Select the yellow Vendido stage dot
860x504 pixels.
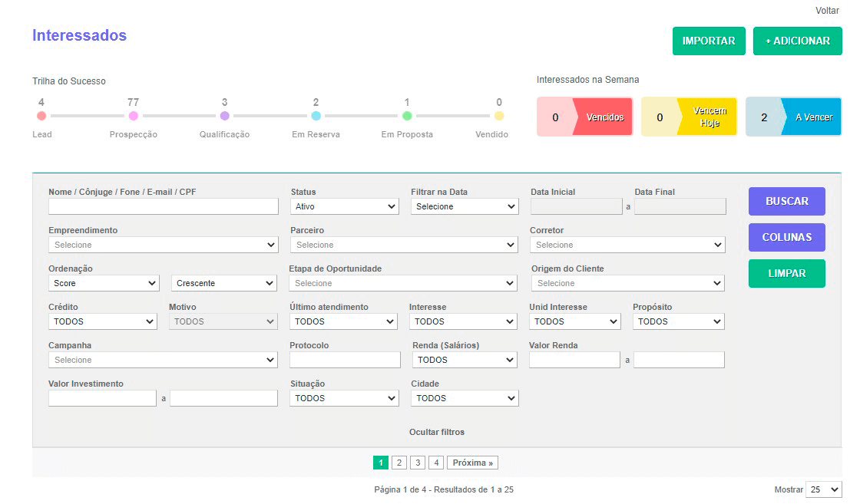[499, 116]
